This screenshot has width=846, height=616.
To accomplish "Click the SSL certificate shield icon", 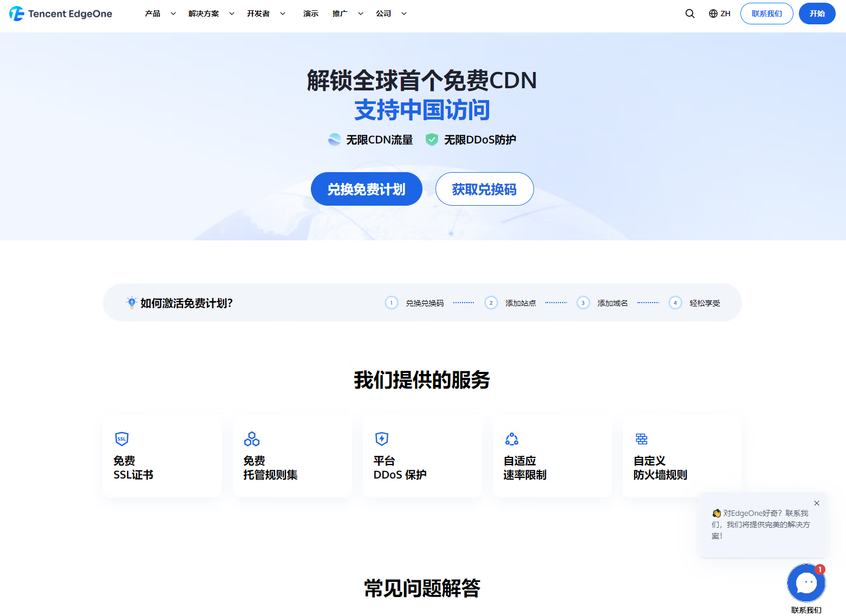I will point(122,439).
